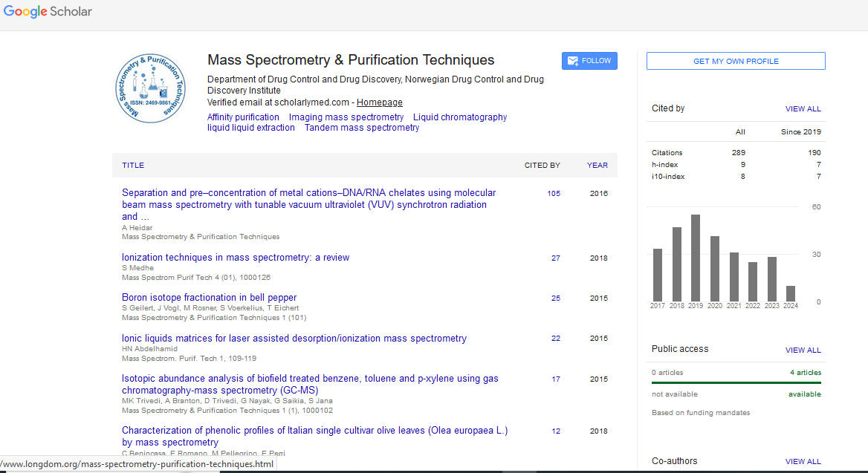
Task: Open citation count 105 for first article
Action: (x=554, y=194)
